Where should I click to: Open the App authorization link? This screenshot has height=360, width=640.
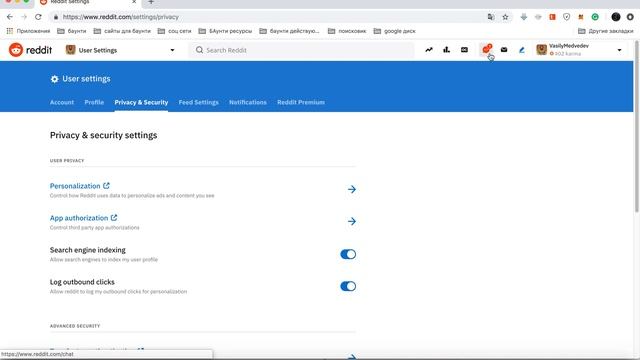coord(79,218)
